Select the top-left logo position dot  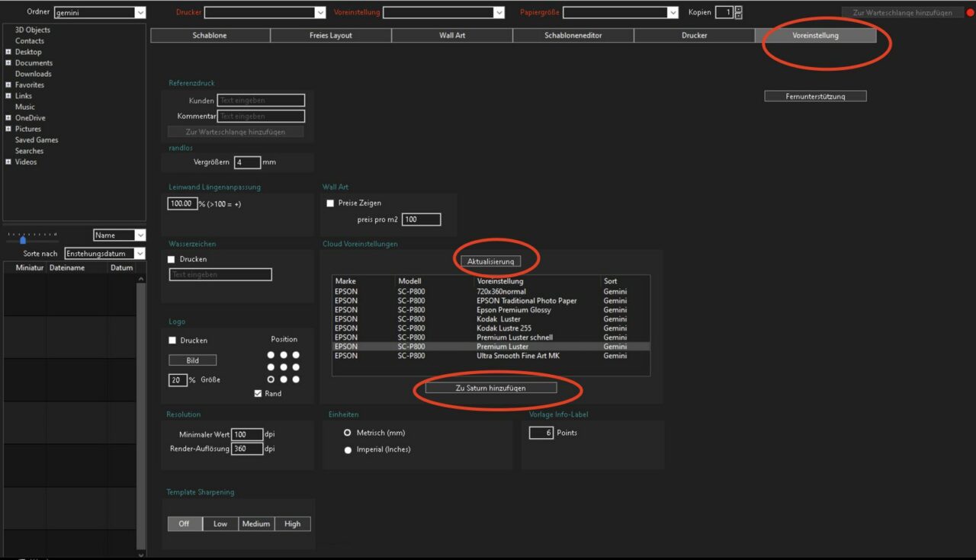(x=271, y=355)
